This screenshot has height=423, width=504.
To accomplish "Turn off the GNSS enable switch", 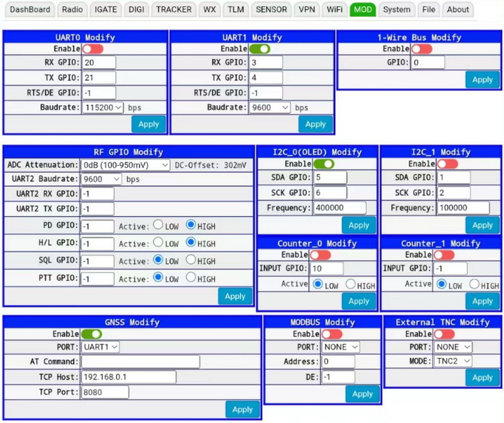I will [91, 334].
